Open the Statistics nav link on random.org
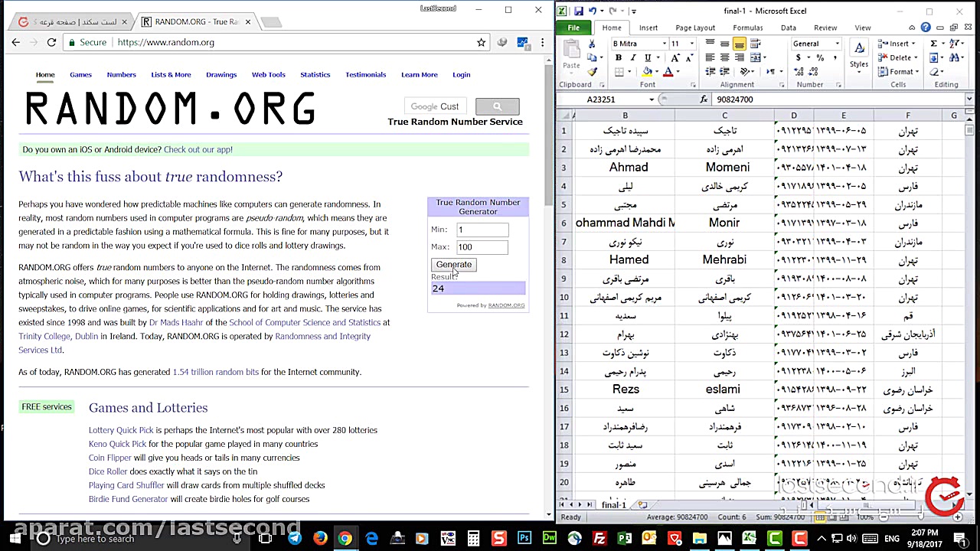The image size is (980, 551). [x=315, y=74]
